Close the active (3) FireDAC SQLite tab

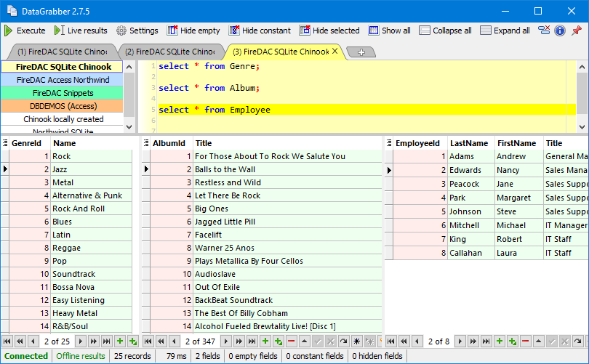(x=335, y=52)
